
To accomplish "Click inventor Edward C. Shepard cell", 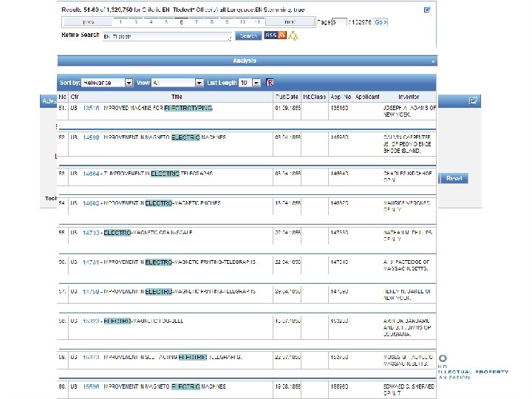I will click(x=409, y=390).
